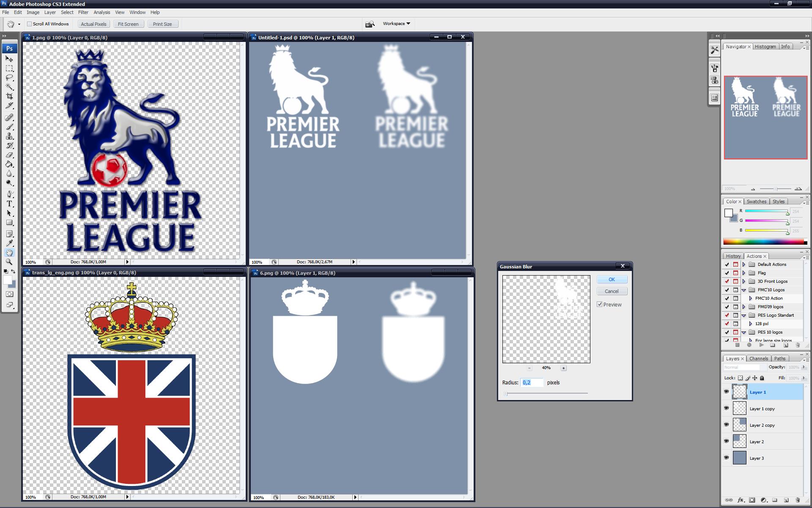Select the Pen tool

pyautogui.click(x=9, y=194)
